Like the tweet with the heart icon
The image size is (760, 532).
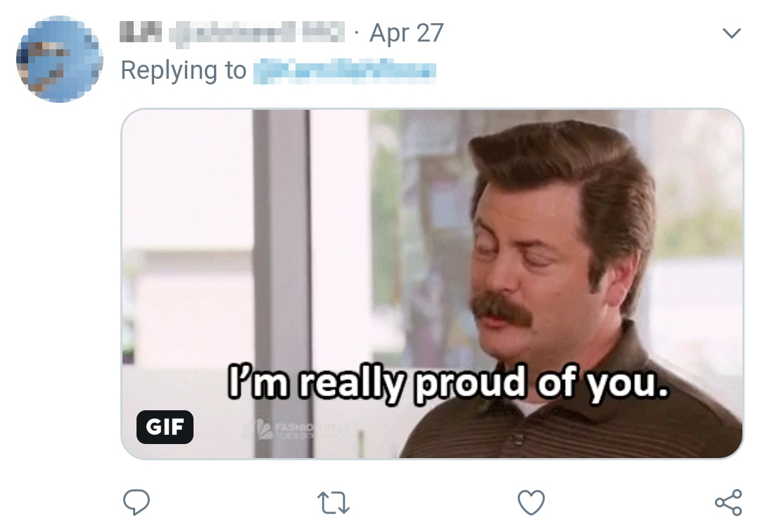coord(531,502)
